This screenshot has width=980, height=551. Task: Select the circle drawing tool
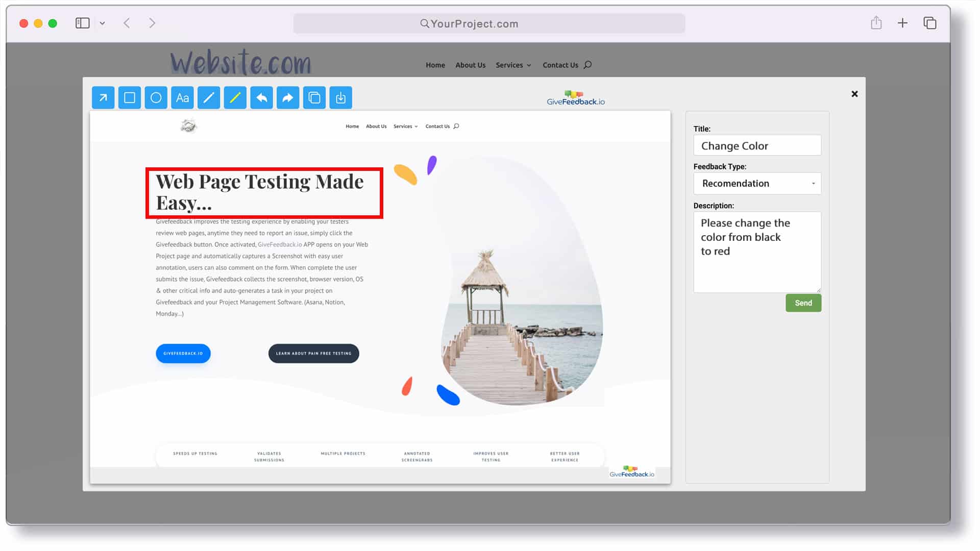156,97
